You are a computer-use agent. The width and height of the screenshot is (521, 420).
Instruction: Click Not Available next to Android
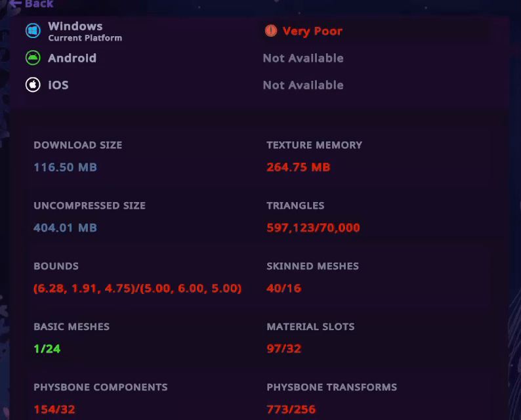(302, 58)
